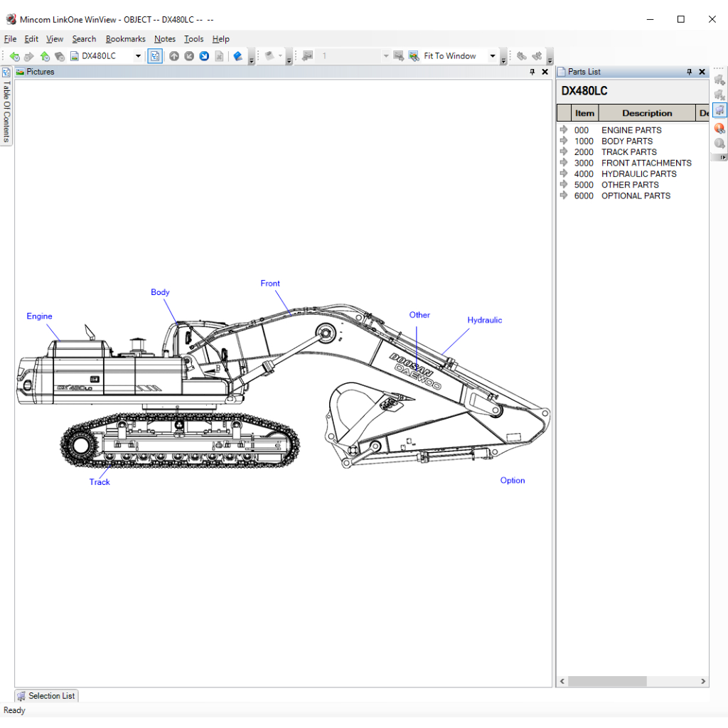Viewport: 728px width, 728px height.
Task: Click the orange Find binoculars icon
Action: coord(719,129)
